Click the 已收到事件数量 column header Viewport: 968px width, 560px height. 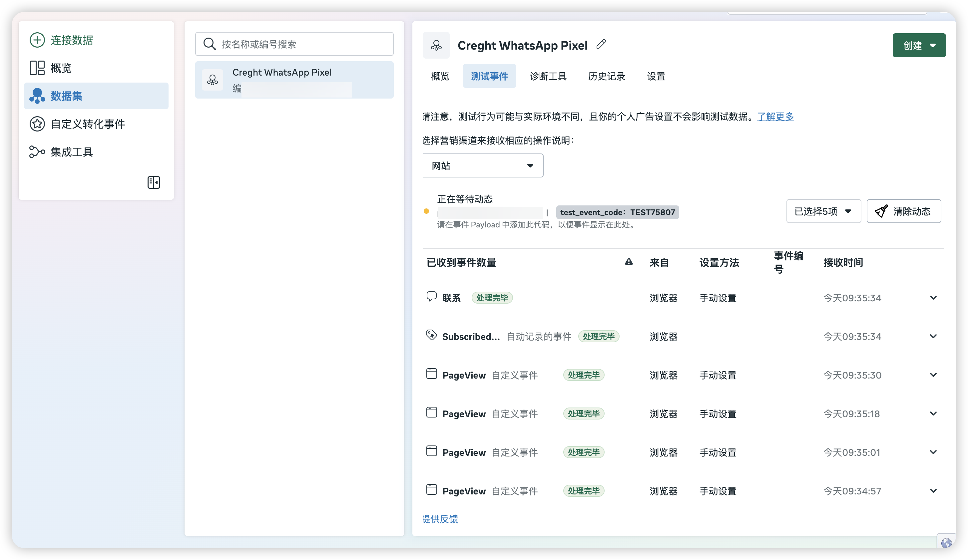pos(461,263)
